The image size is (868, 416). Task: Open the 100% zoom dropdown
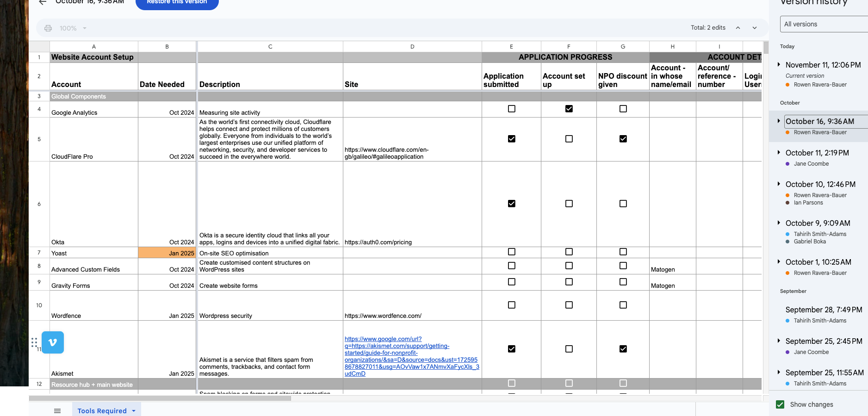pos(73,28)
